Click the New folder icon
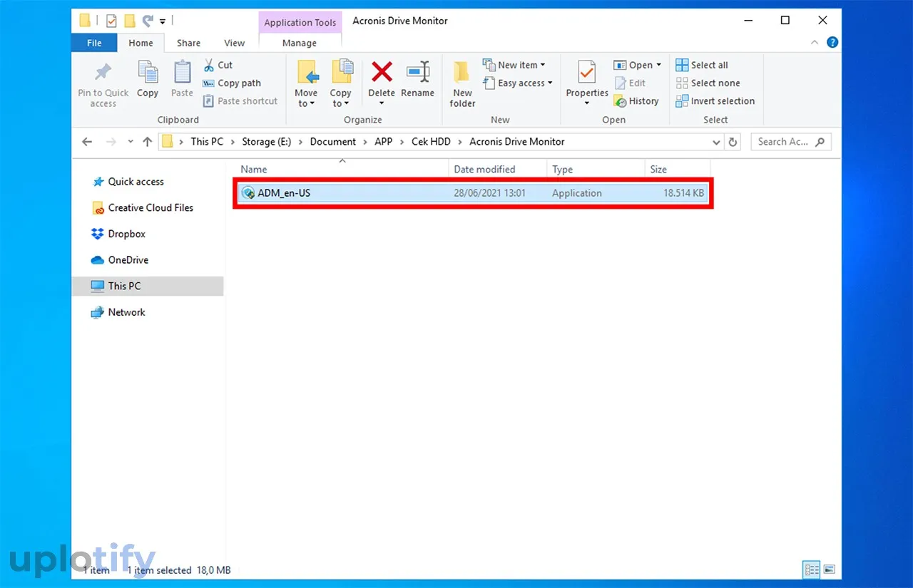Screen dimensions: 913x588 click(462, 72)
